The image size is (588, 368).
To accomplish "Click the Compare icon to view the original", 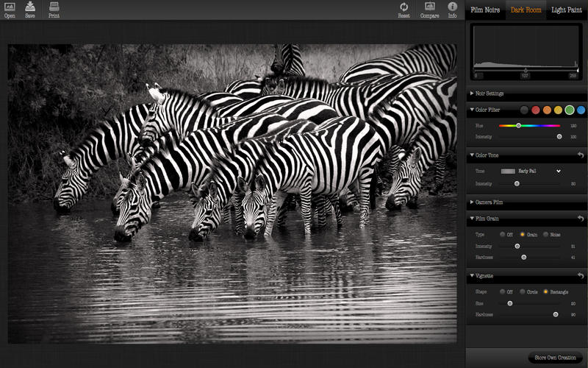I will [x=429, y=7].
